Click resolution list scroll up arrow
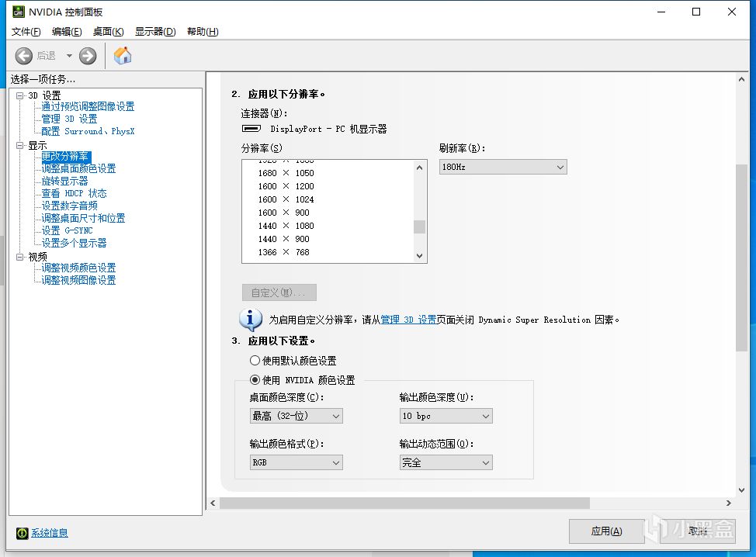756x557 pixels. [419, 168]
